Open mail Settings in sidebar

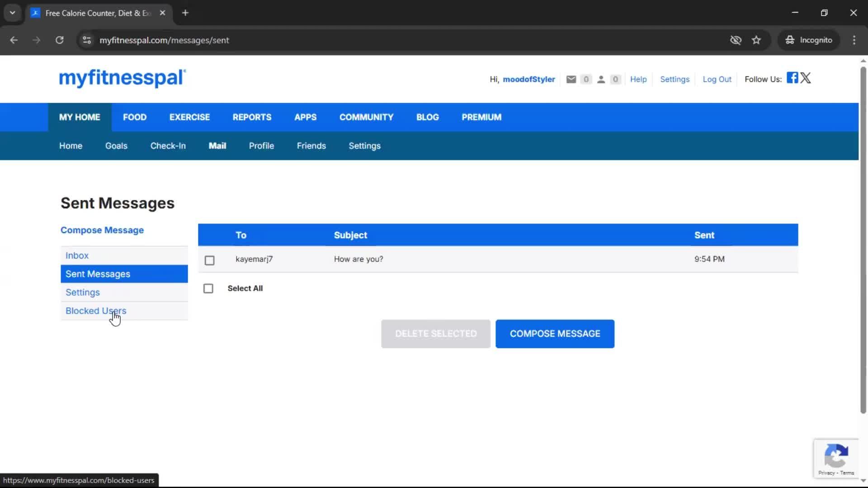point(124,292)
